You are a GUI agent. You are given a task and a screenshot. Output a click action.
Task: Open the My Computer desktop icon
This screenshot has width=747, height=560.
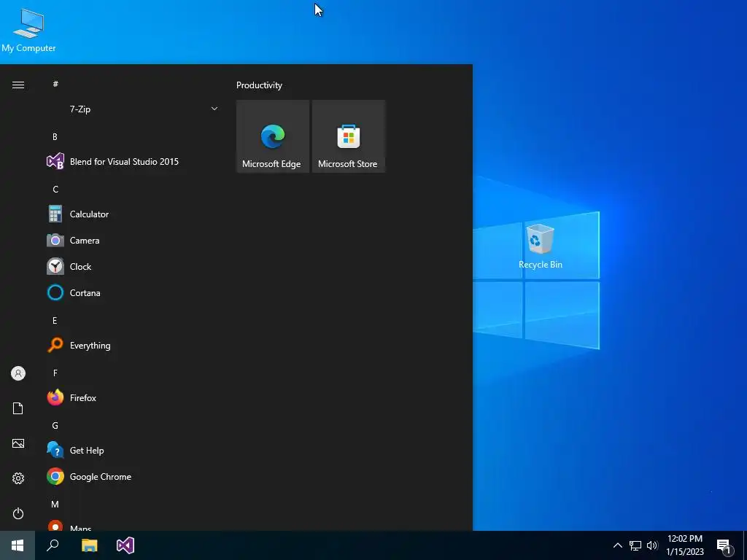[28, 31]
